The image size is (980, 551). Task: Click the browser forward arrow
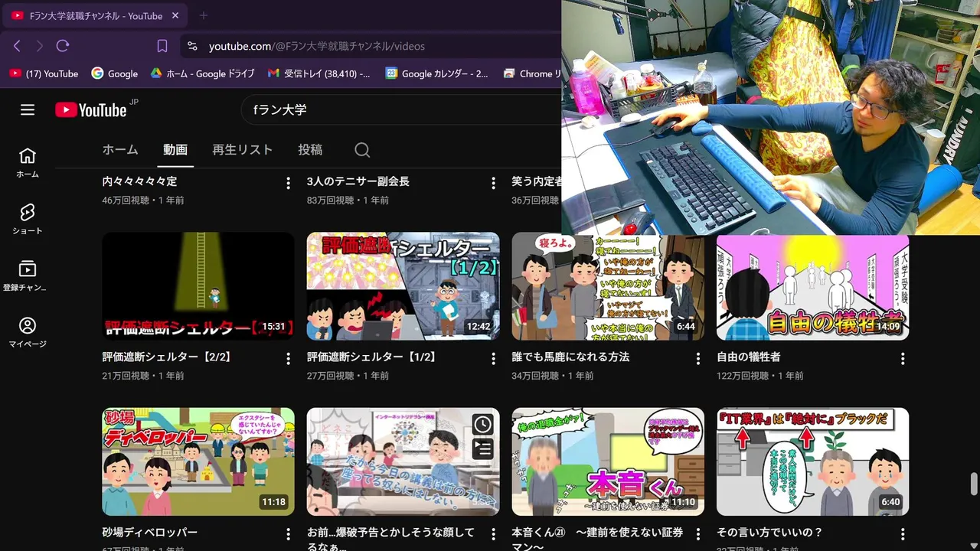[40, 46]
